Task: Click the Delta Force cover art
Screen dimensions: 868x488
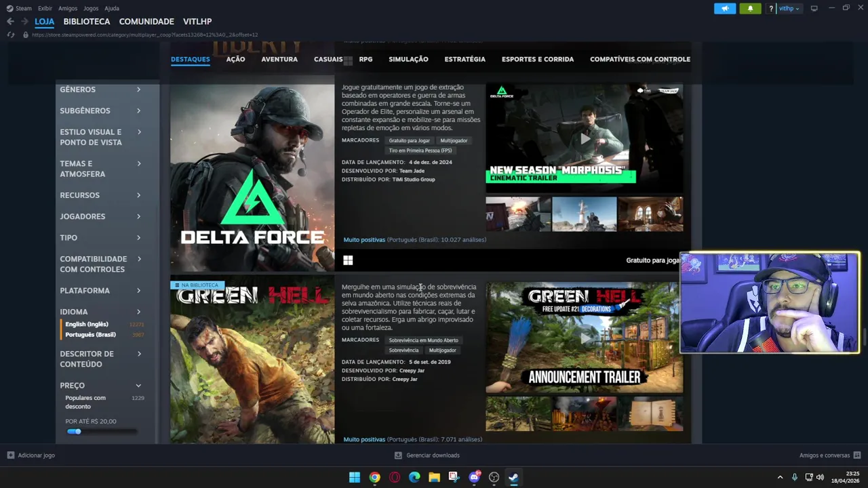Action: tap(252, 178)
